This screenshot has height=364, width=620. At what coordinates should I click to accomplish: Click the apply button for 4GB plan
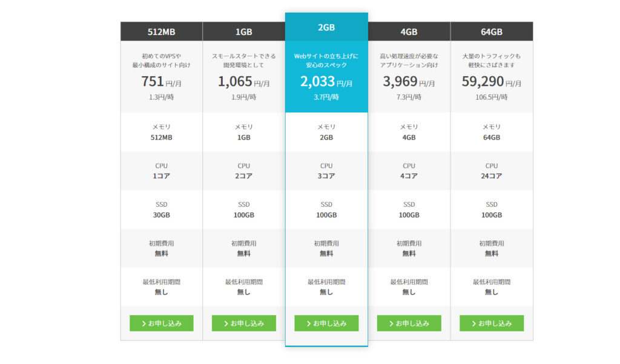click(409, 323)
